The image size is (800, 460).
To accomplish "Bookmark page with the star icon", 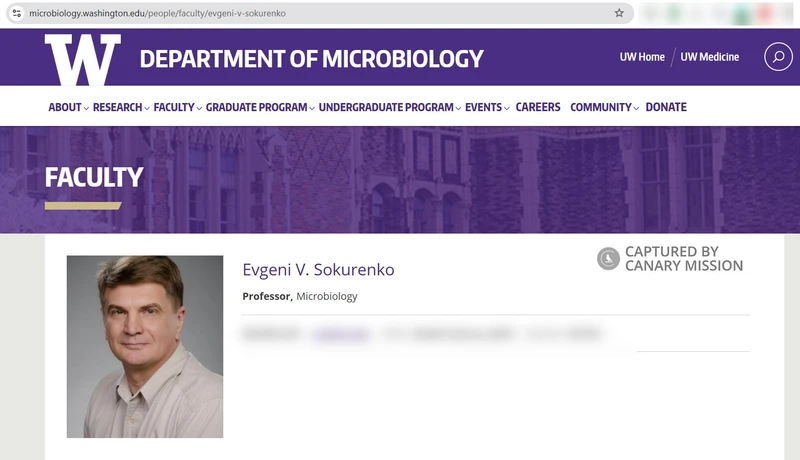I will tap(619, 13).
